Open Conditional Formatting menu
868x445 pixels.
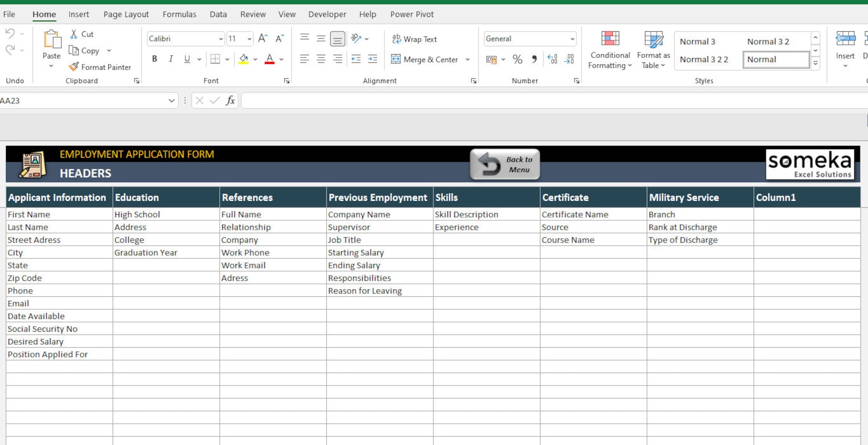click(610, 50)
